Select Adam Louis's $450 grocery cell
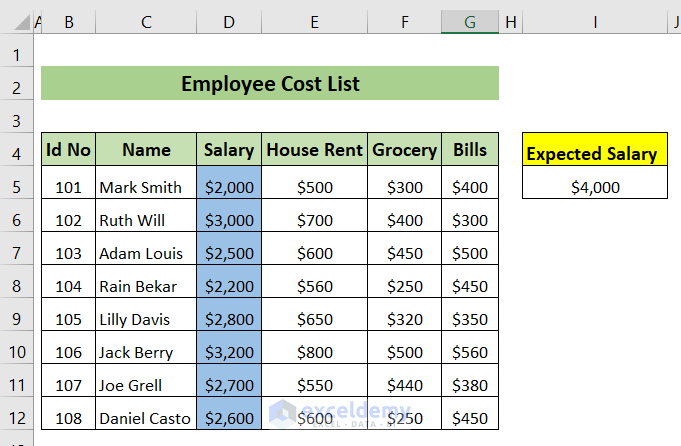681x446 pixels. [404, 253]
